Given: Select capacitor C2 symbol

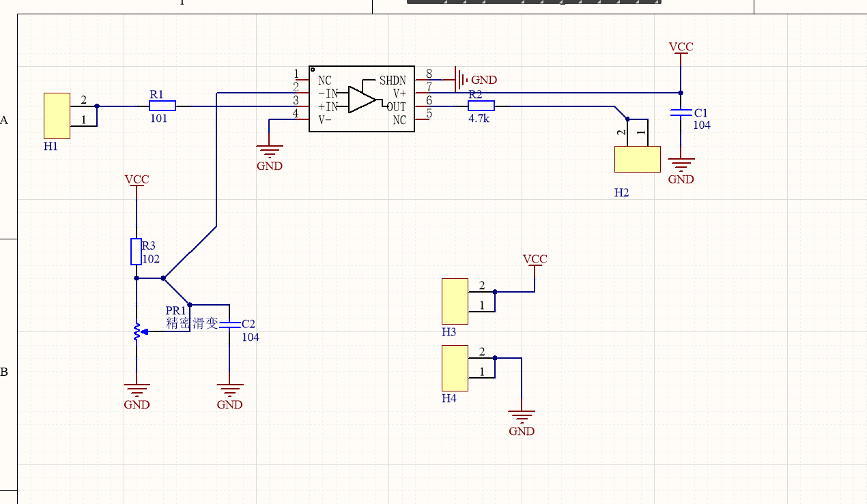Looking at the screenshot, I should (x=229, y=325).
